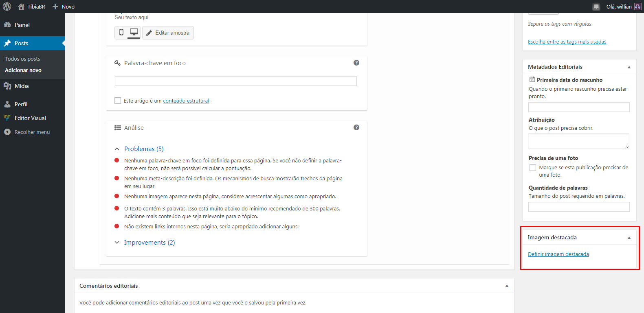This screenshot has width=644, height=313.
Task: Click the Recolher menu collapse icon
Action: point(7,132)
